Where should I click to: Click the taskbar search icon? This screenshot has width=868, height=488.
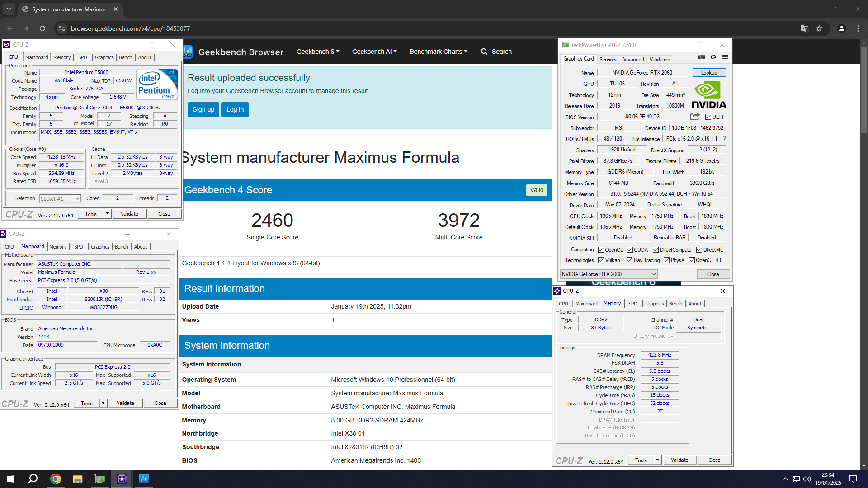click(x=33, y=479)
